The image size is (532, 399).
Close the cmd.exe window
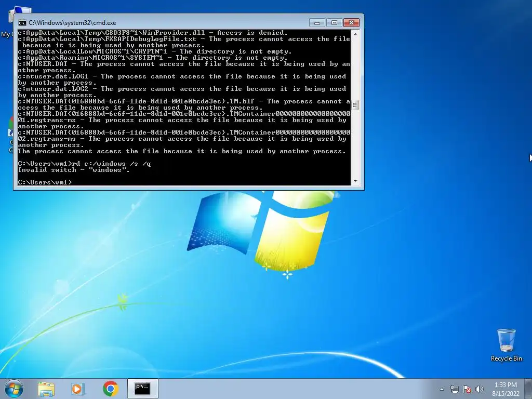[352, 22]
